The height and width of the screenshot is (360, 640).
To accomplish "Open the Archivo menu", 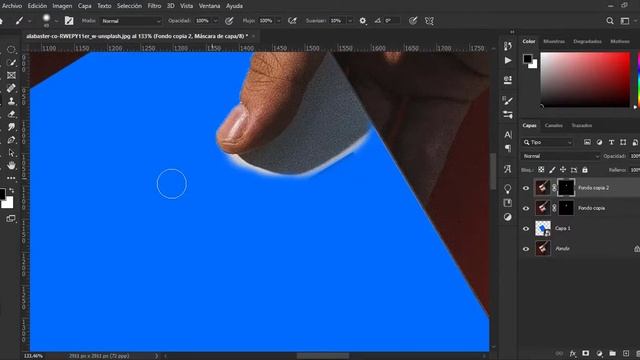I will [x=12, y=6].
